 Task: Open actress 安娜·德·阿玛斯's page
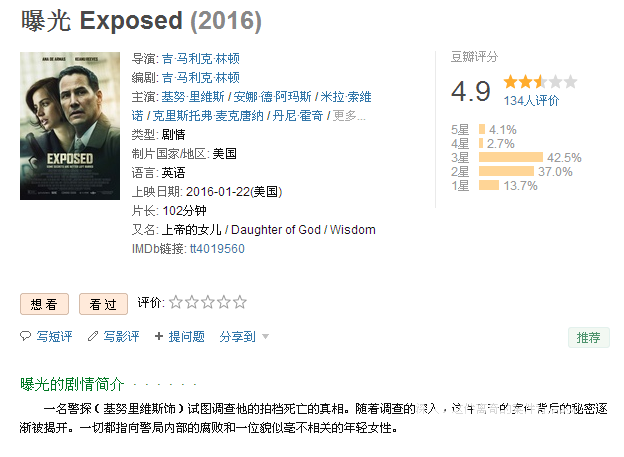(x=272, y=97)
